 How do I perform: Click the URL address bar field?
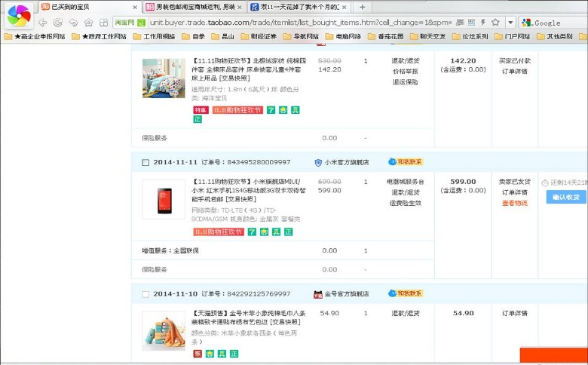coord(301,23)
